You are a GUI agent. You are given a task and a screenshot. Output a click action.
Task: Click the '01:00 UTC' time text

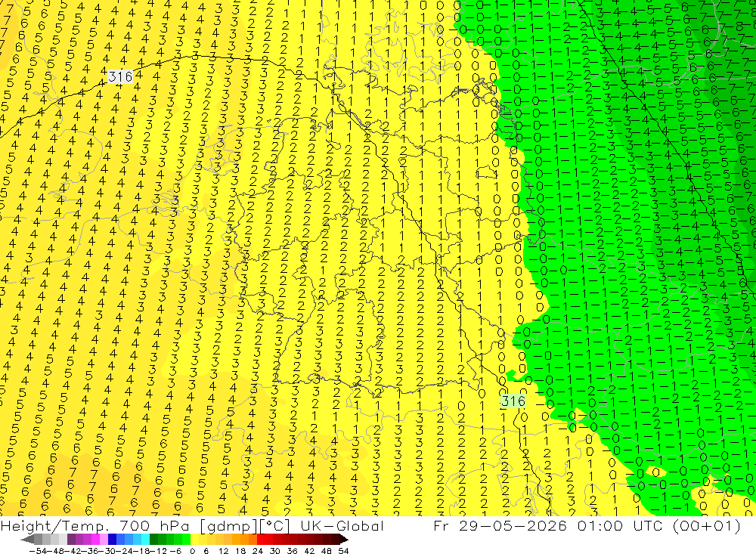click(621, 525)
